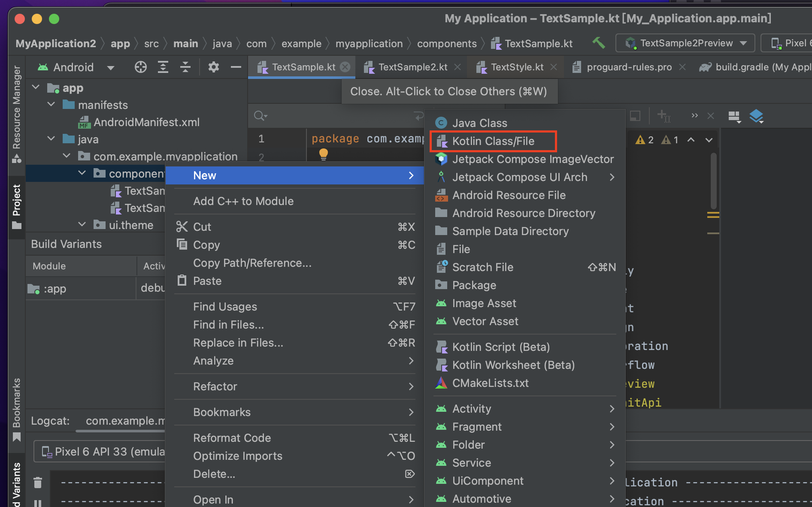The width and height of the screenshot is (812, 507).
Task: Click the intention lightbulb in editor
Action: click(324, 154)
